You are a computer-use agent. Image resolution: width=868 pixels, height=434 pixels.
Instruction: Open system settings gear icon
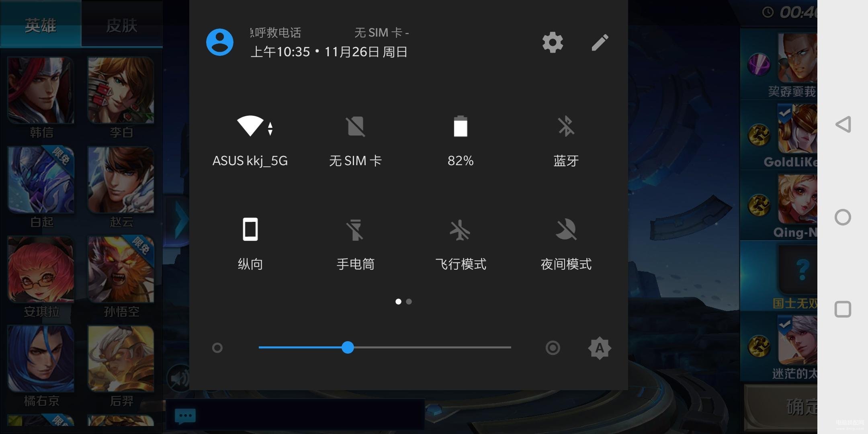click(552, 42)
